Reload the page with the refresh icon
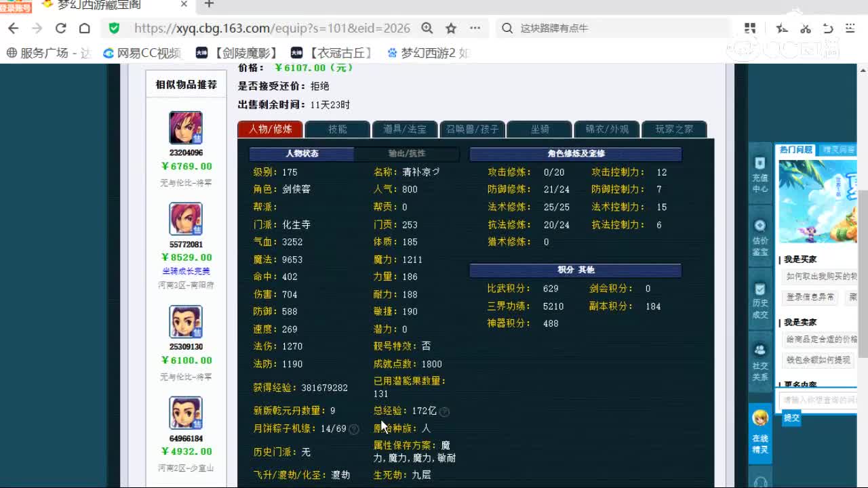This screenshot has width=868, height=488. pyautogui.click(x=60, y=28)
